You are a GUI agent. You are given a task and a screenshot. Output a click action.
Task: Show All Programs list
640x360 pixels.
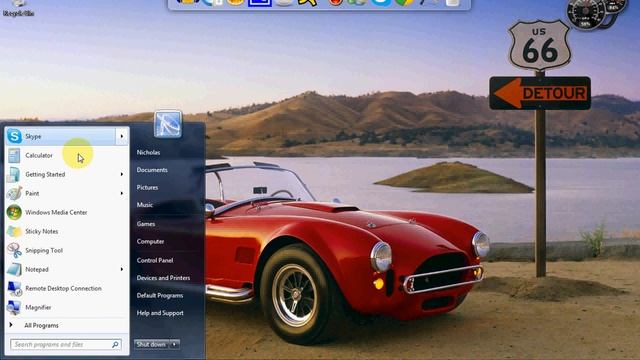coord(41,325)
